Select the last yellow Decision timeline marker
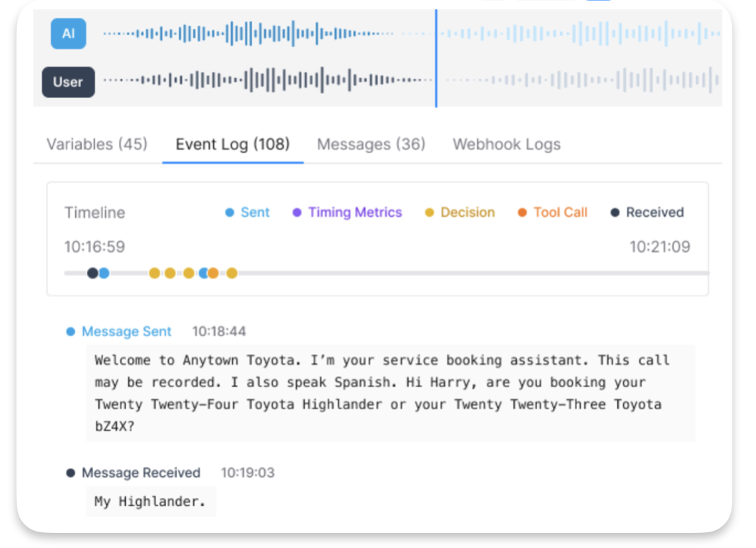756x548 pixels. 232,273
